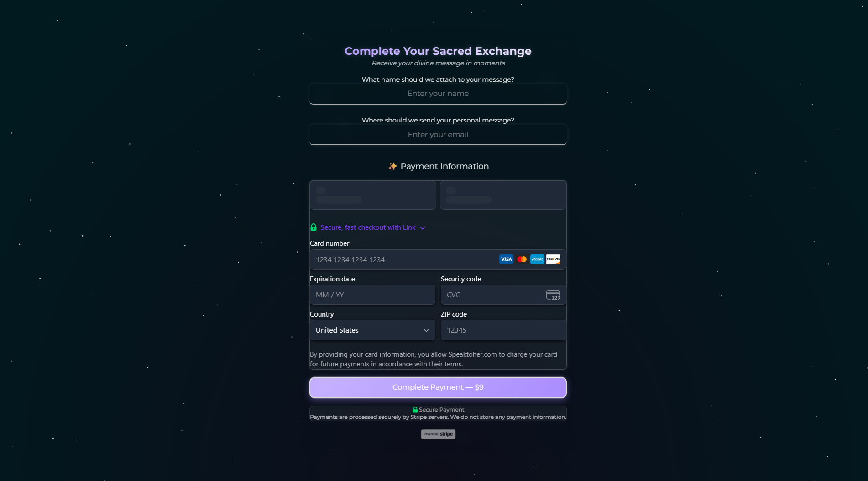Click the sparkle icon beside Payment Information

(x=392, y=166)
